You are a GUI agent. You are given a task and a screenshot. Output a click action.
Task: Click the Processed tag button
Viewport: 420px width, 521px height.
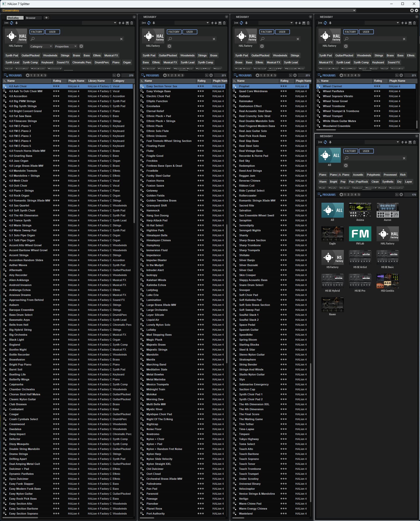(x=390, y=175)
